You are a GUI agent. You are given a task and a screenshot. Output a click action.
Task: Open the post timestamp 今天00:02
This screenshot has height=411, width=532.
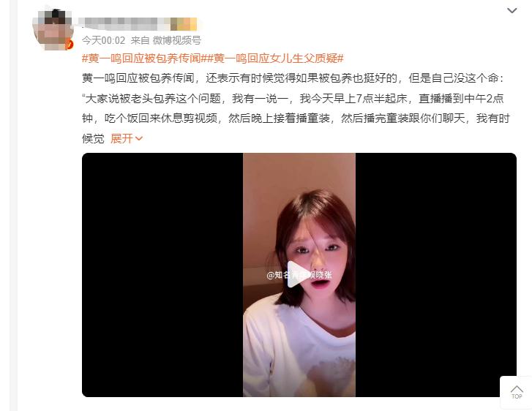pos(103,40)
